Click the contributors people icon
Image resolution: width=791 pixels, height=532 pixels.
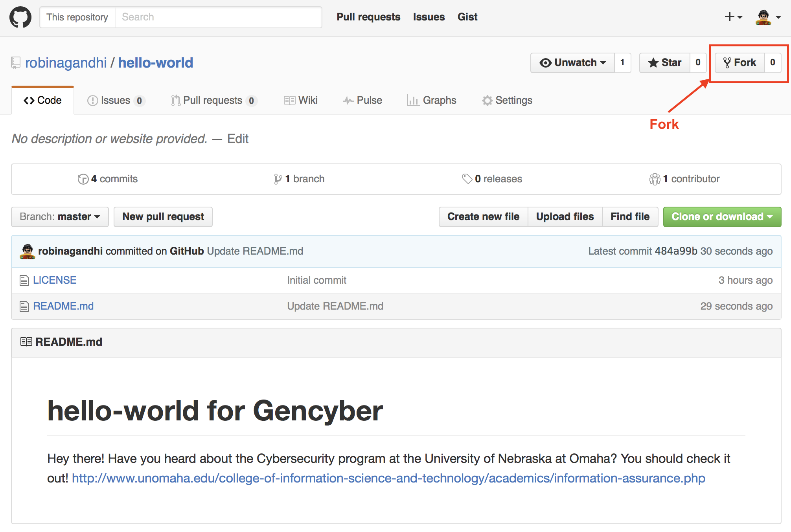(x=655, y=179)
